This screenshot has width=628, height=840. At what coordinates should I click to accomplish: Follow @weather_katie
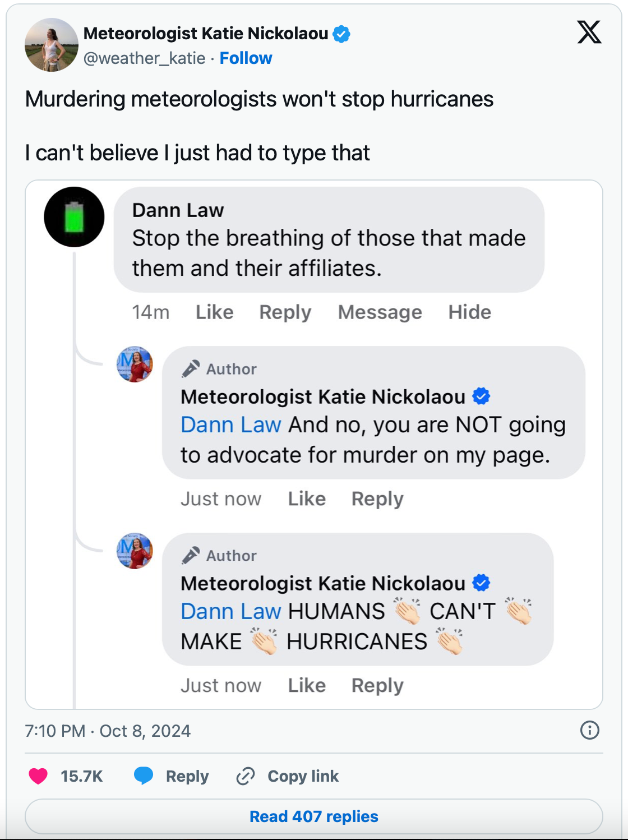pyautogui.click(x=246, y=58)
